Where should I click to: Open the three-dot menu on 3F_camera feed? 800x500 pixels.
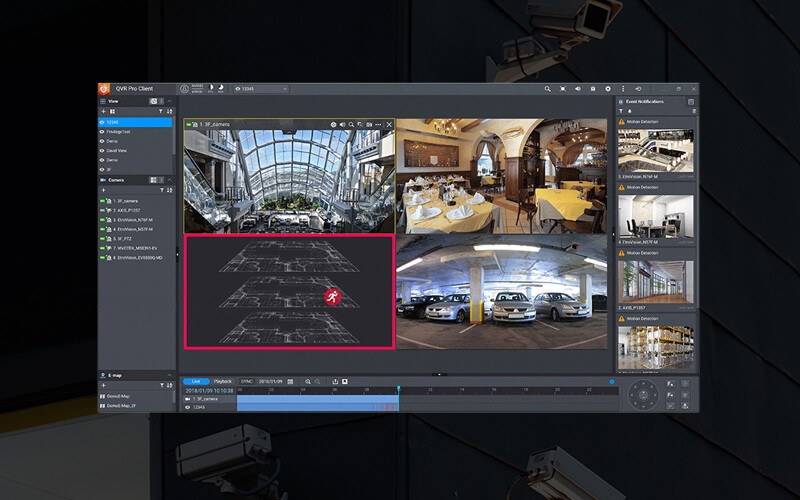click(378, 125)
